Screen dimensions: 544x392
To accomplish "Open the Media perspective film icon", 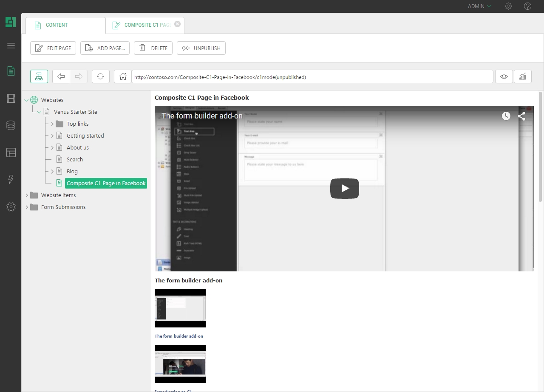I will 11,99.
